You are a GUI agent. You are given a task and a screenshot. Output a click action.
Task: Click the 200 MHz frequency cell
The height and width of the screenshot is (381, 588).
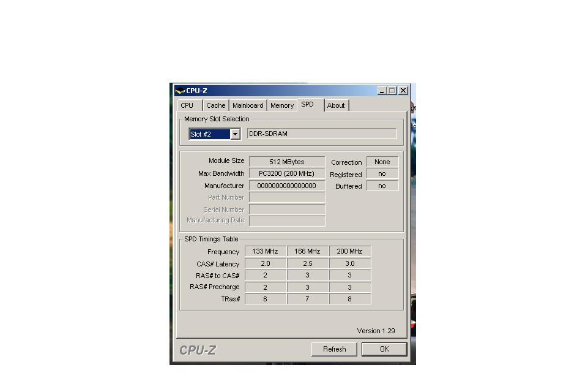coord(349,251)
